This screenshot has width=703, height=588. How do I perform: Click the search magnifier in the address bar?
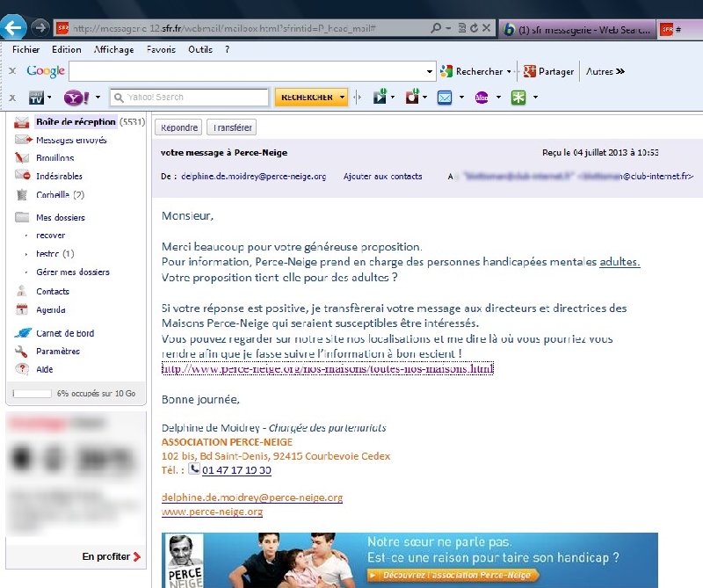435,28
